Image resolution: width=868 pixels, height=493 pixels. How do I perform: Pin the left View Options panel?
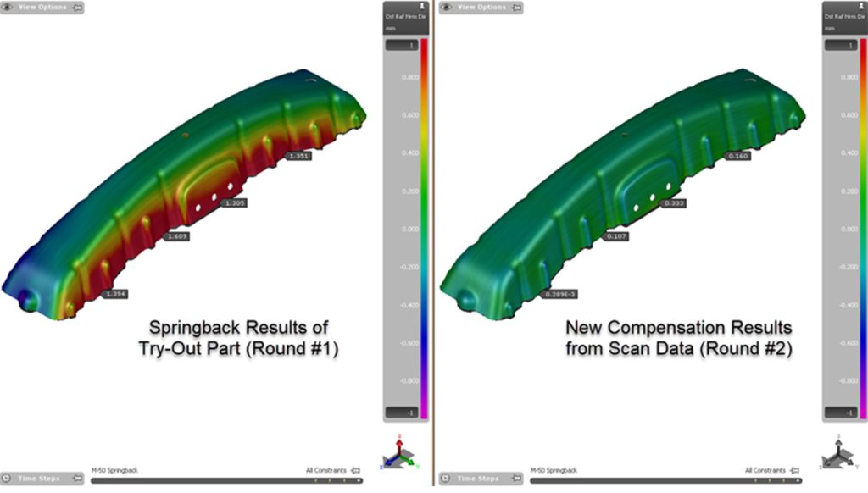tap(78, 7)
